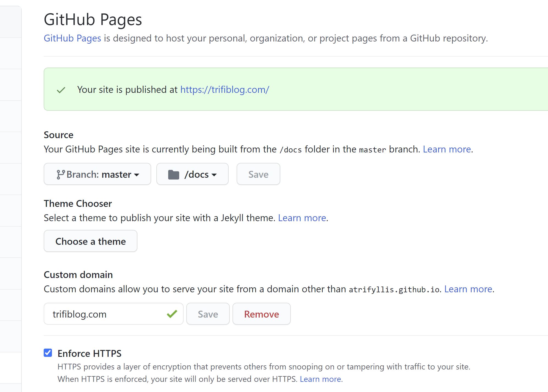Click the Custom domain heading
This screenshot has width=548, height=392.
tap(78, 275)
